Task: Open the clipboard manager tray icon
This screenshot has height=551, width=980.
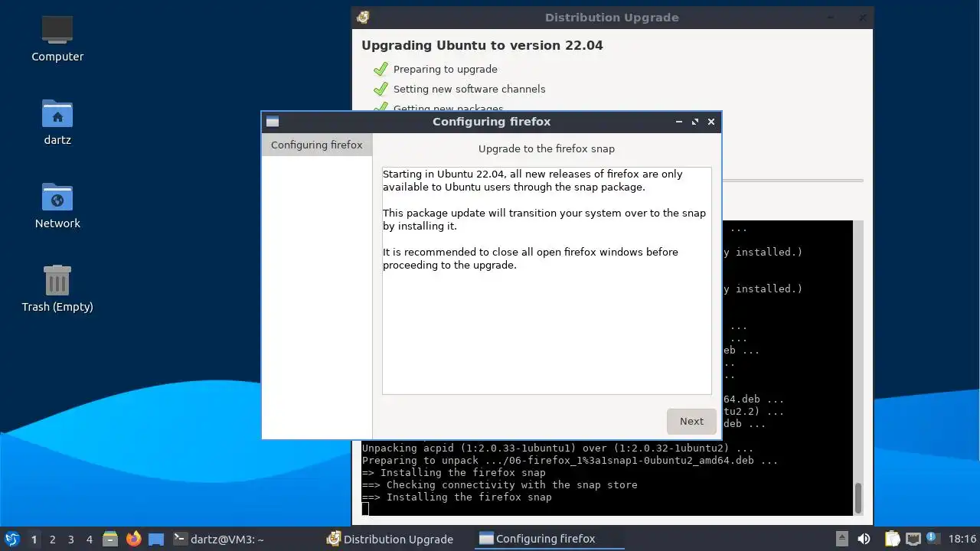Action: (893, 539)
